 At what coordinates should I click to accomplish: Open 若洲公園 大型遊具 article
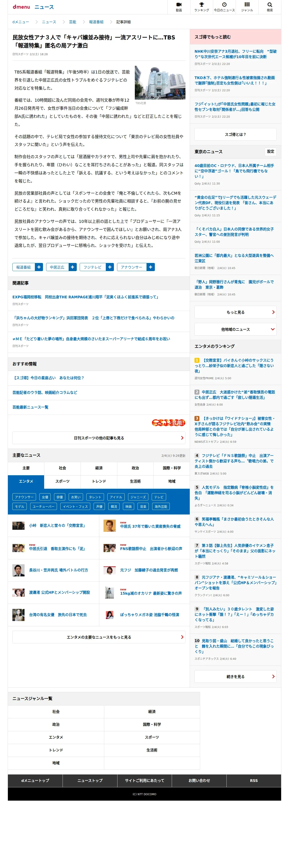coord(234,258)
